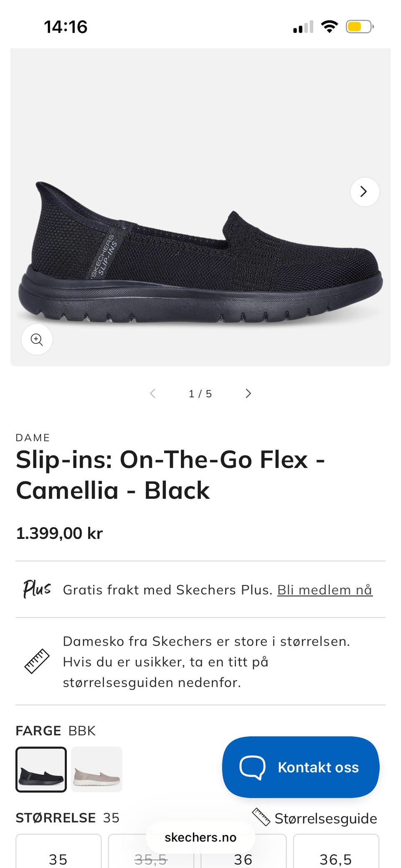Tap the skechers.no address pill
The width and height of the screenshot is (401, 868).
tap(200, 837)
